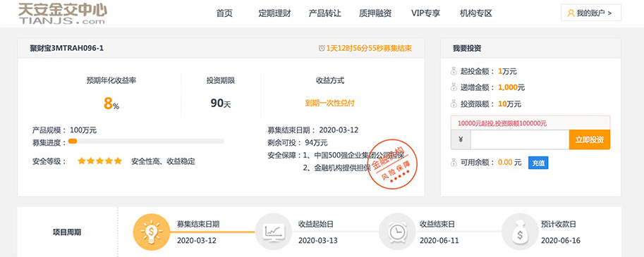This screenshot has width=644, height=257.
Task: Click the countdown clock icon beside 募集结束
Action: [x=322, y=49]
